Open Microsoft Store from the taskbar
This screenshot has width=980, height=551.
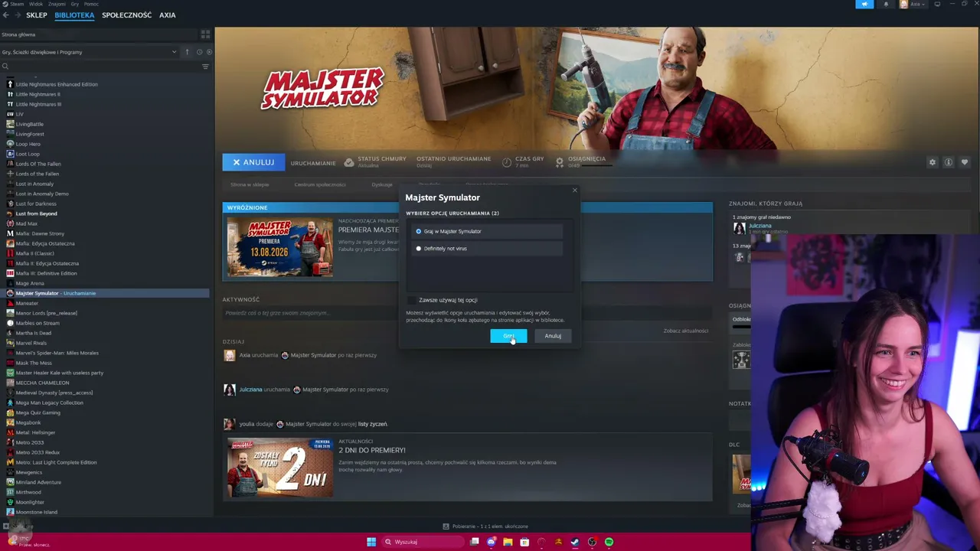(524, 542)
